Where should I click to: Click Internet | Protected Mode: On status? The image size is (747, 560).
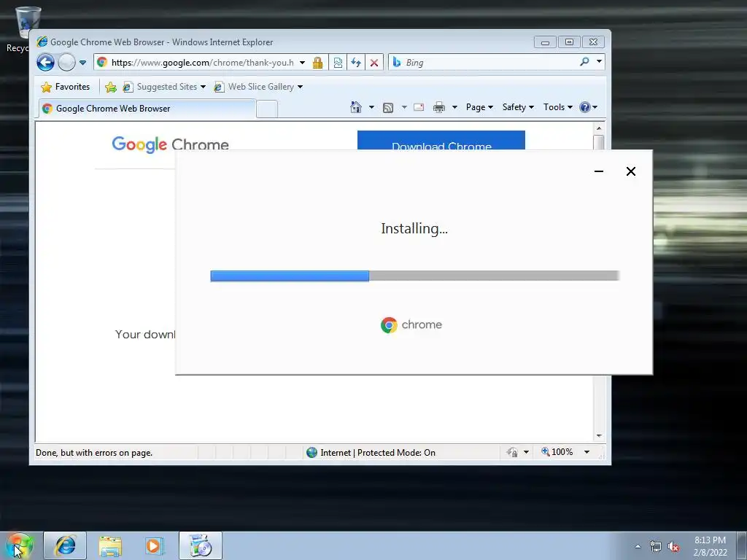click(x=371, y=452)
